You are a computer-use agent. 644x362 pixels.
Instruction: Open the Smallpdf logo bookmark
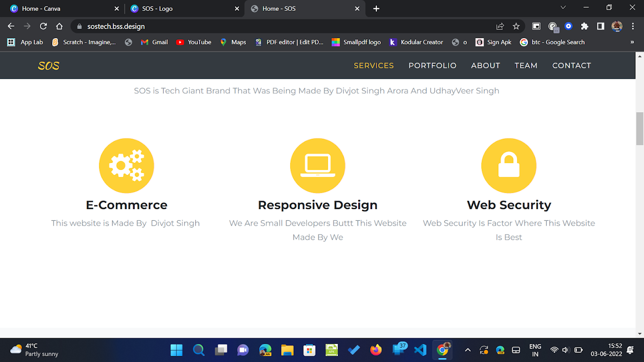point(356,42)
